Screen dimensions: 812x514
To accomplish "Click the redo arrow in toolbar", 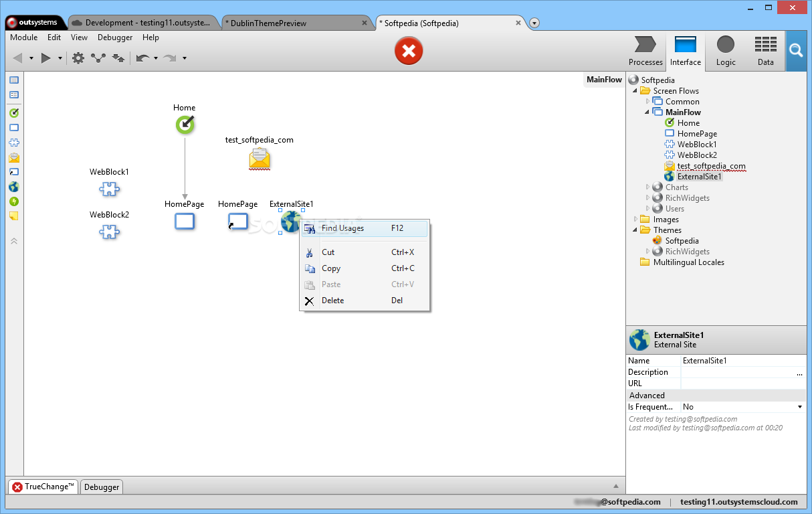I will point(171,58).
